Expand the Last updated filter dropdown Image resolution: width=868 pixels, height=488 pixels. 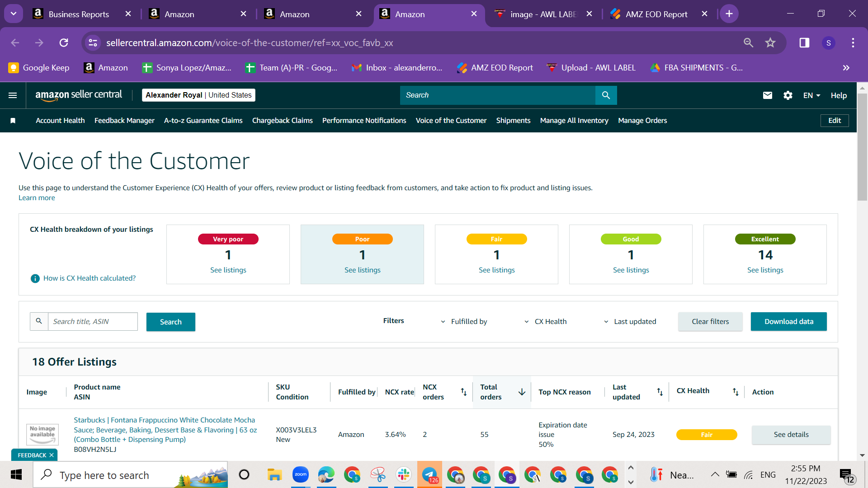(x=630, y=322)
